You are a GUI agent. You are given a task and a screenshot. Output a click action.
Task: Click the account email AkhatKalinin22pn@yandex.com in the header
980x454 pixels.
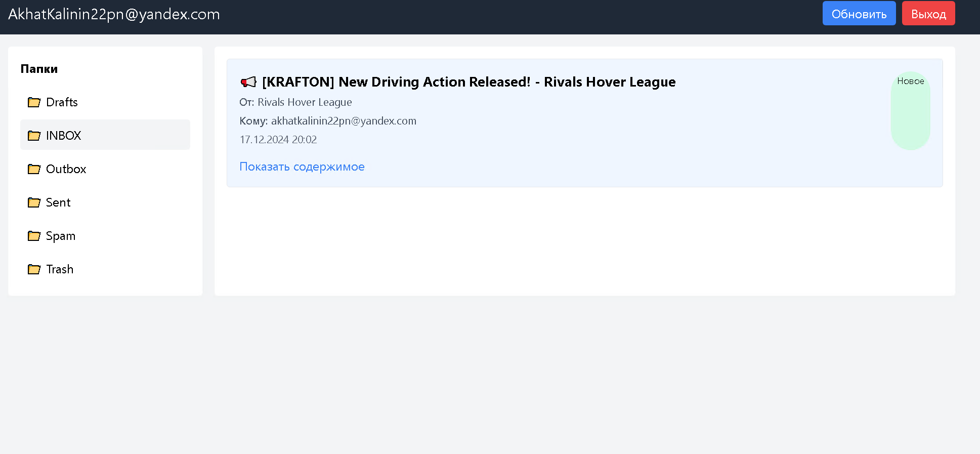click(x=114, y=14)
